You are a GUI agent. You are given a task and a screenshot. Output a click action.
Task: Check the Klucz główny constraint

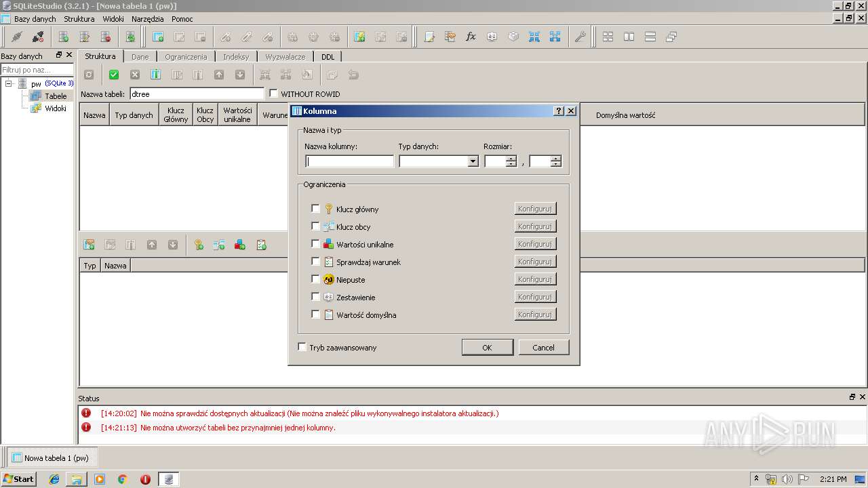(x=315, y=209)
